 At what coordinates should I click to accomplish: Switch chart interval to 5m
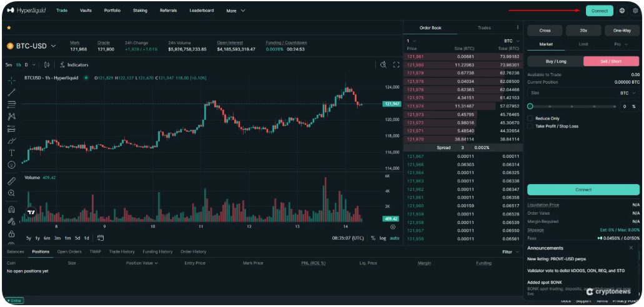tap(9, 65)
